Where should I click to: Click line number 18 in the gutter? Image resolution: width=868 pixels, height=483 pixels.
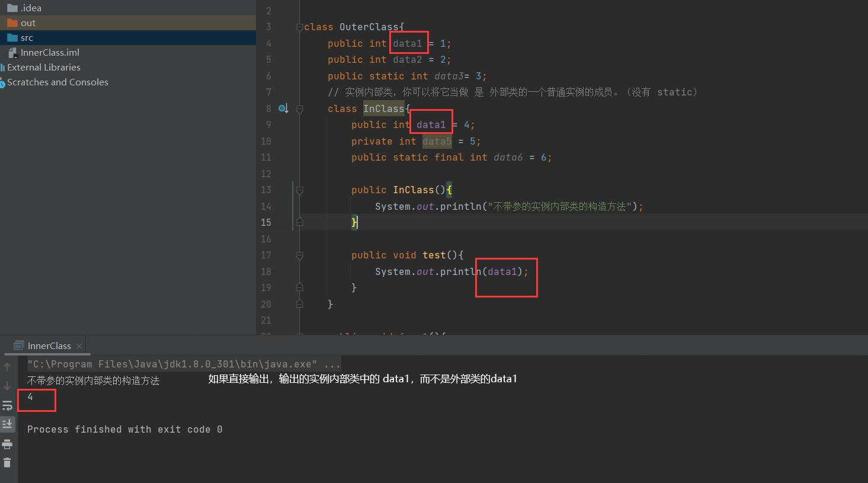266,271
